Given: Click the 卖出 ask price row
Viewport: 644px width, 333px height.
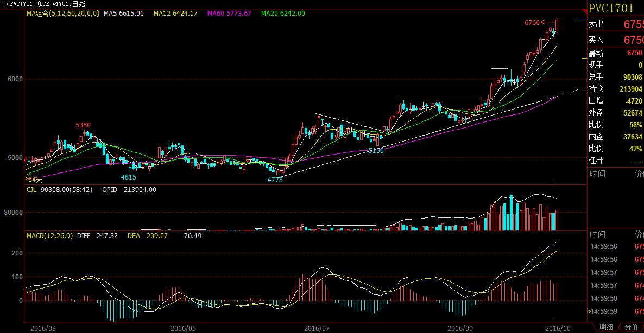Looking at the screenshot, I should 616,24.
